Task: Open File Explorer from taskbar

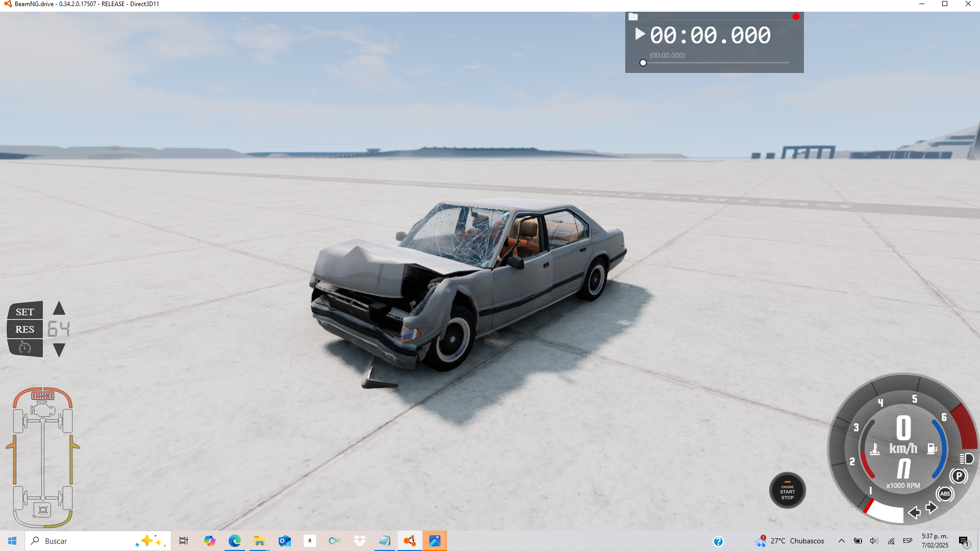Action: pyautogui.click(x=259, y=541)
